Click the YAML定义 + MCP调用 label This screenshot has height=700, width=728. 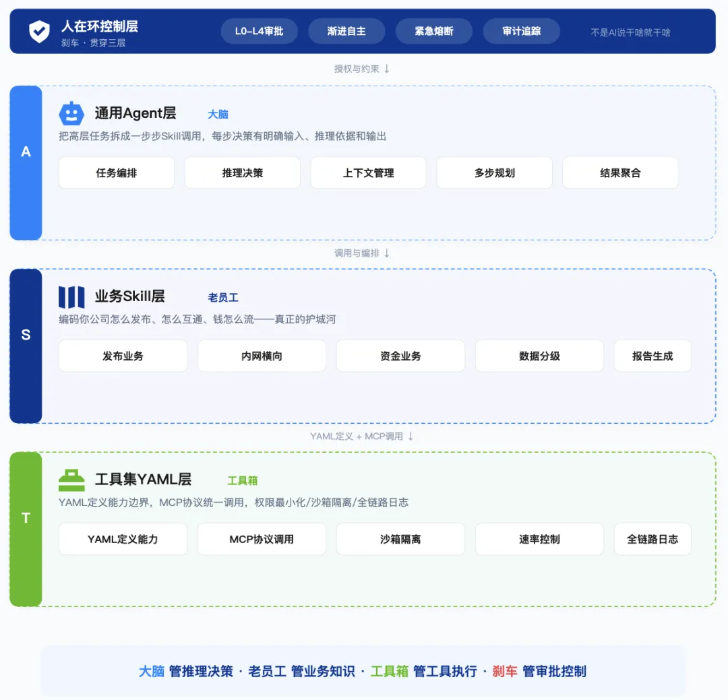[362, 437]
